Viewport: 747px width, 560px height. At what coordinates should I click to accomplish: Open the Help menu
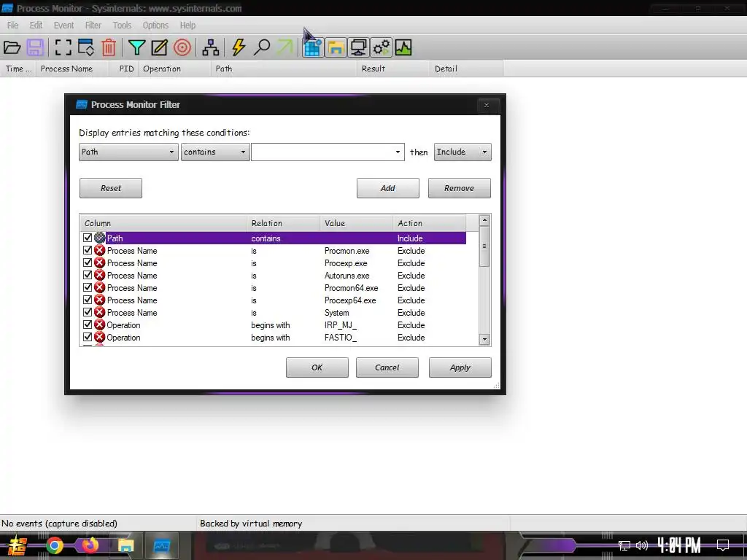[187, 26]
